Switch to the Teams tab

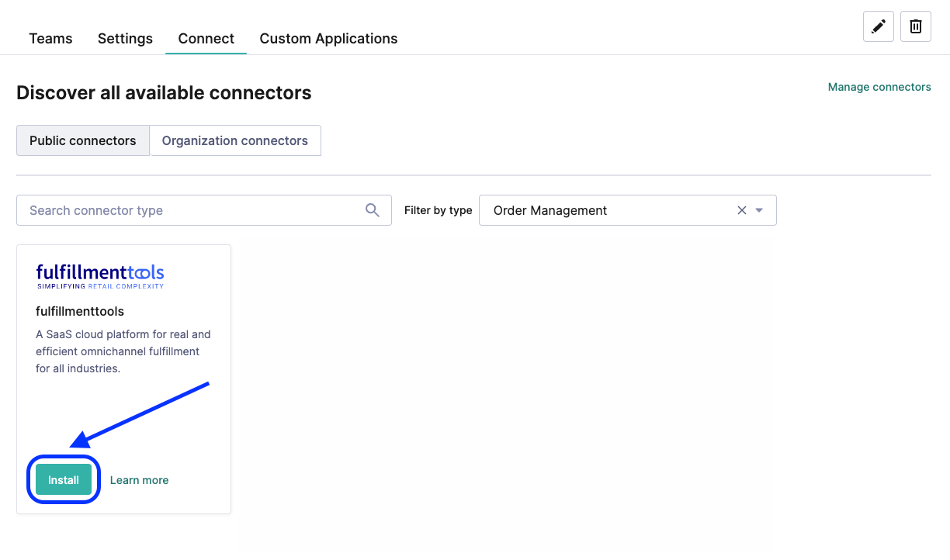(50, 38)
